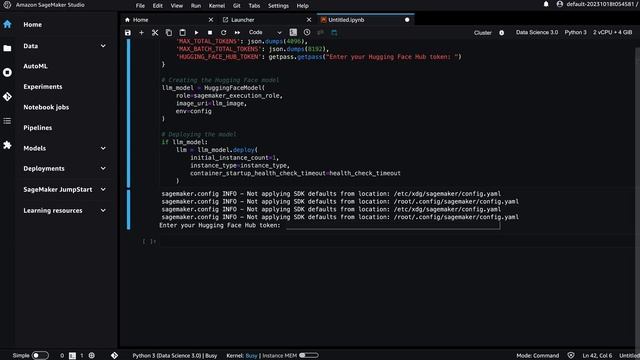Cut the selected cell with scissors icon
Screen dimensions: 640x360
click(155, 32)
